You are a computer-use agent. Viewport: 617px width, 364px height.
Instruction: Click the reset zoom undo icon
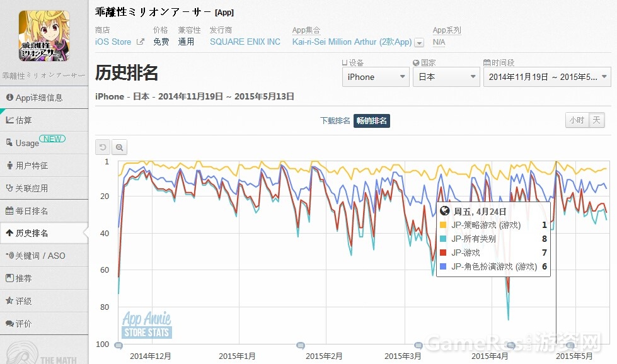pos(103,147)
